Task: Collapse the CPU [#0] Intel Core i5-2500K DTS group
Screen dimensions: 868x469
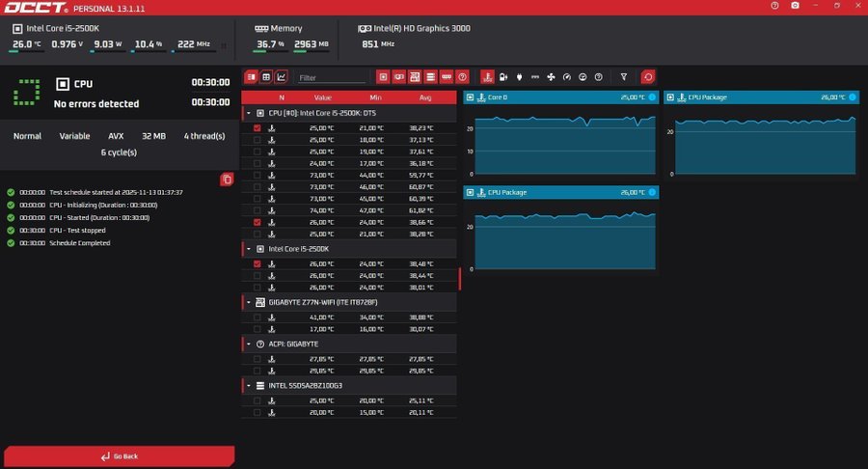Action: [248, 113]
